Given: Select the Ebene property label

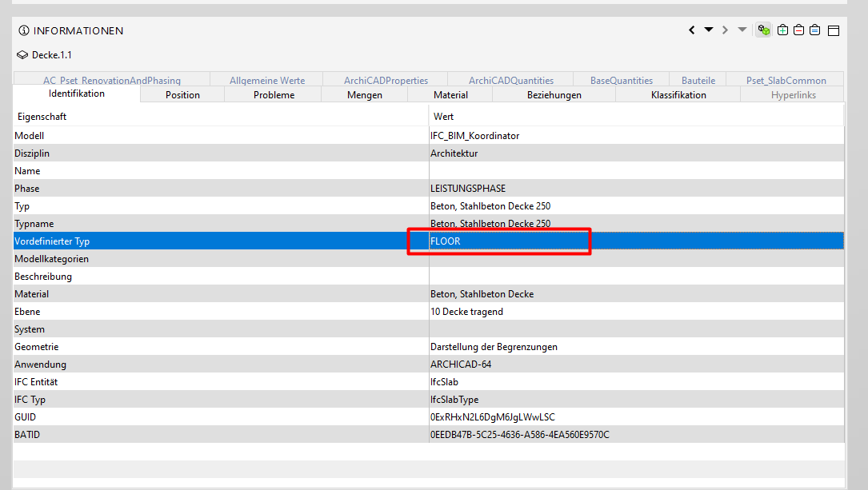Looking at the screenshot, I should coord(27,312).
